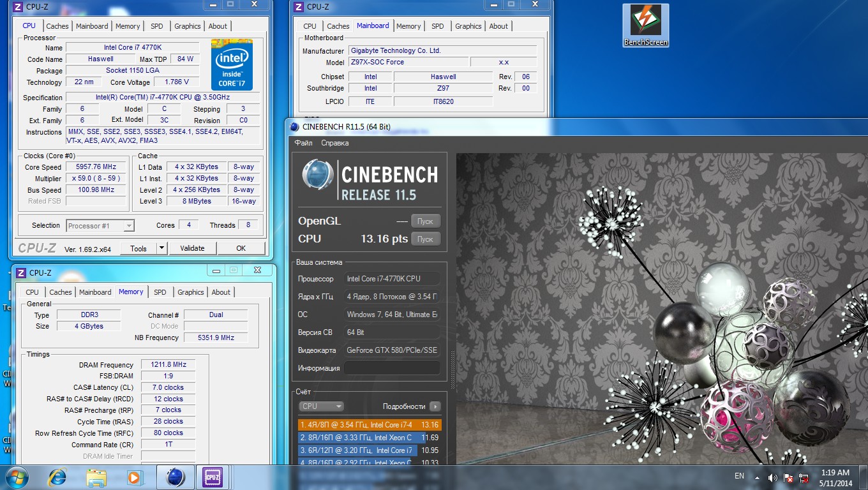The height and width of the screenshot is (490, 868).
Task: Click the Core Voltage value 1.786 V
Action: (177, 82)
